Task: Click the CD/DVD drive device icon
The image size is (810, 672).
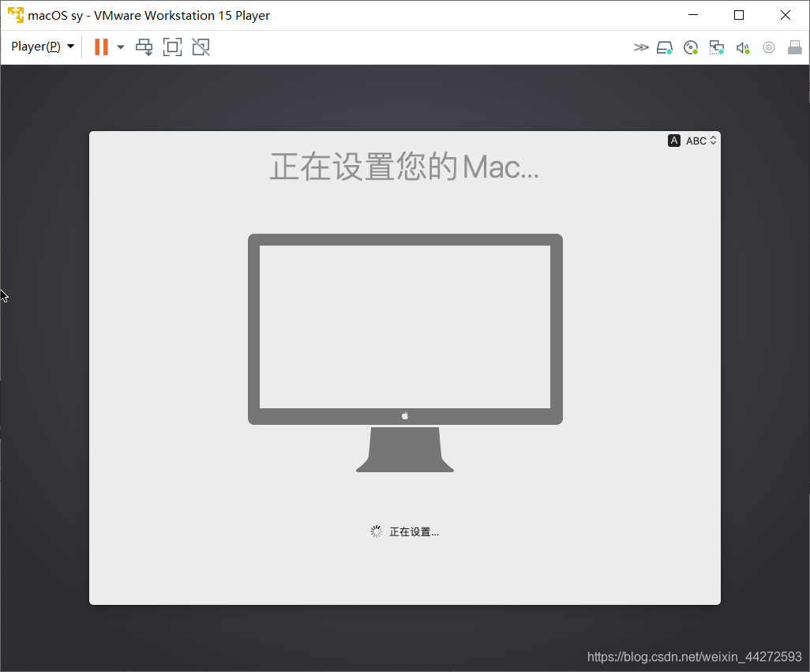Action: point(691,47)
